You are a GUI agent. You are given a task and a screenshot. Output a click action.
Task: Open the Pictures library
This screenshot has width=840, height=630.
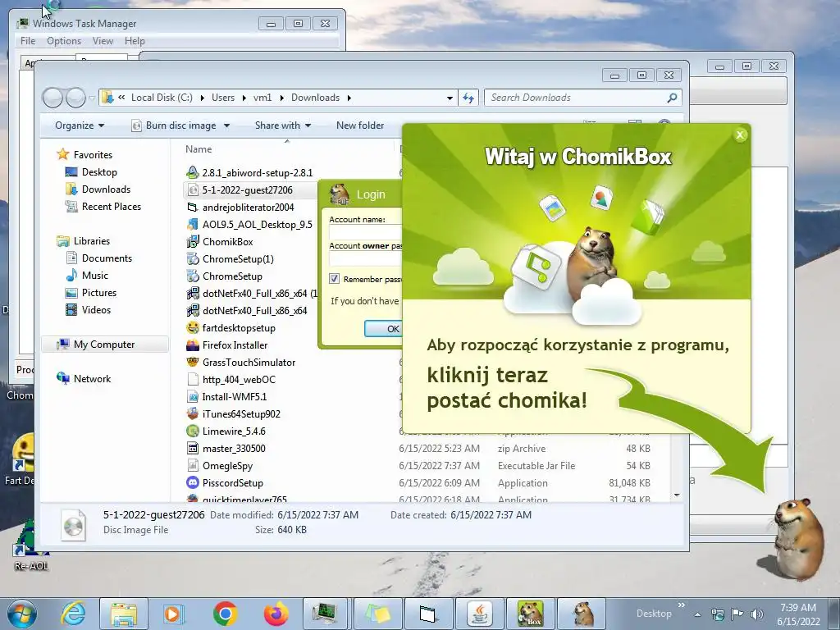point(98,293)
